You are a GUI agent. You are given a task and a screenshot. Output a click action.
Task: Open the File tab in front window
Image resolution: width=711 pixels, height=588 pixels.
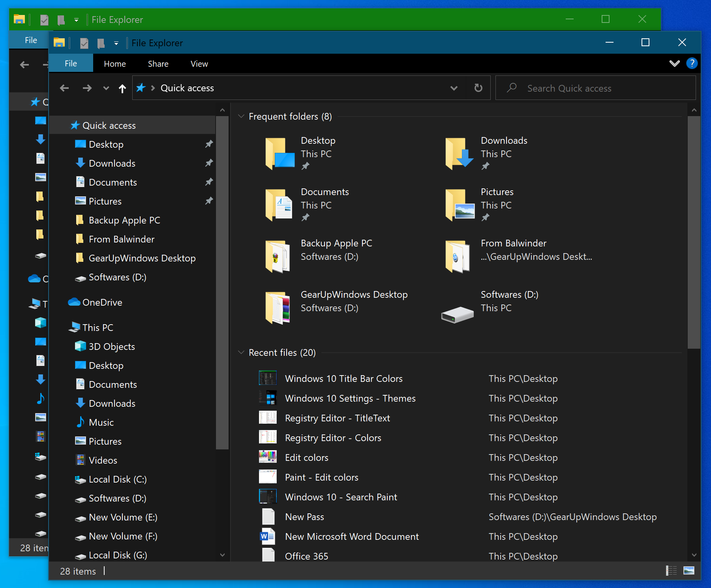(x=71, y=64)
